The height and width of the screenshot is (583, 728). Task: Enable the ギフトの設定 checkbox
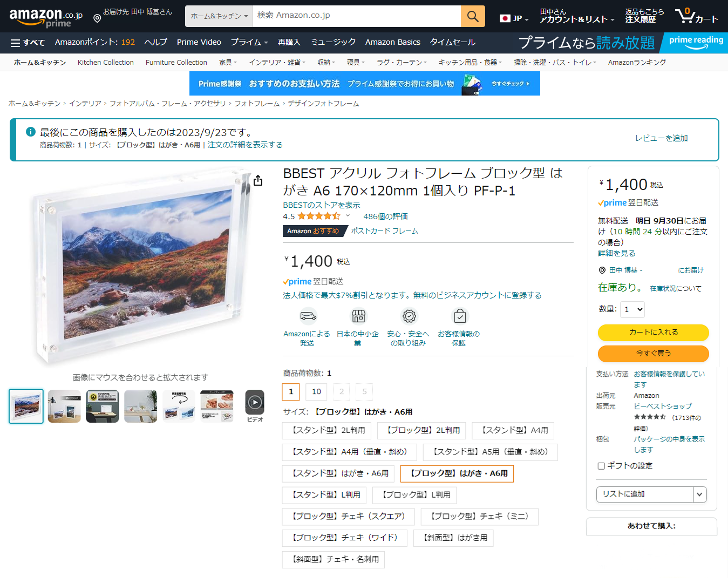601,466
